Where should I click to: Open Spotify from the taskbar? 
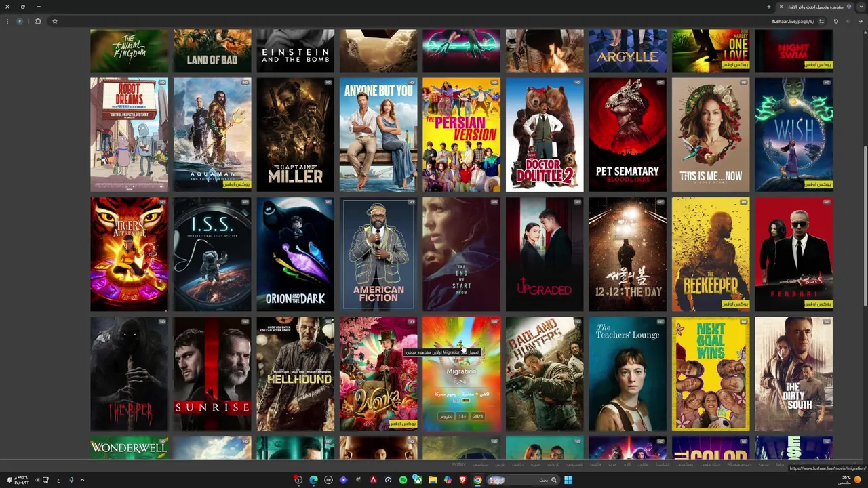tap(403, 480)
